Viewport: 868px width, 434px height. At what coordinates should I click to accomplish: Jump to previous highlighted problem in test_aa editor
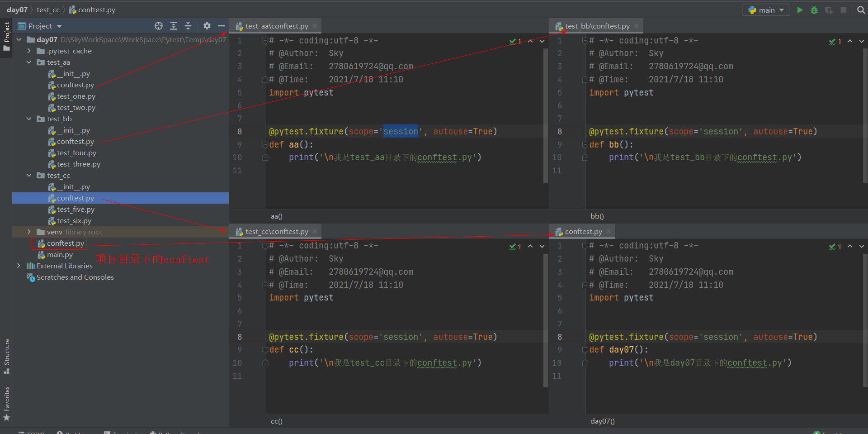point(530,41)
